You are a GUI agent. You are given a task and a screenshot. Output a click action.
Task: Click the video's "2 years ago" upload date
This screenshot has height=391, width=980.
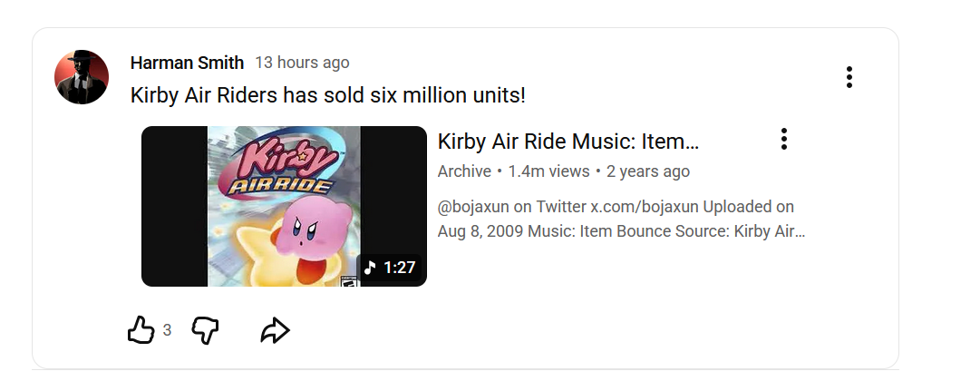click(648, 171)
